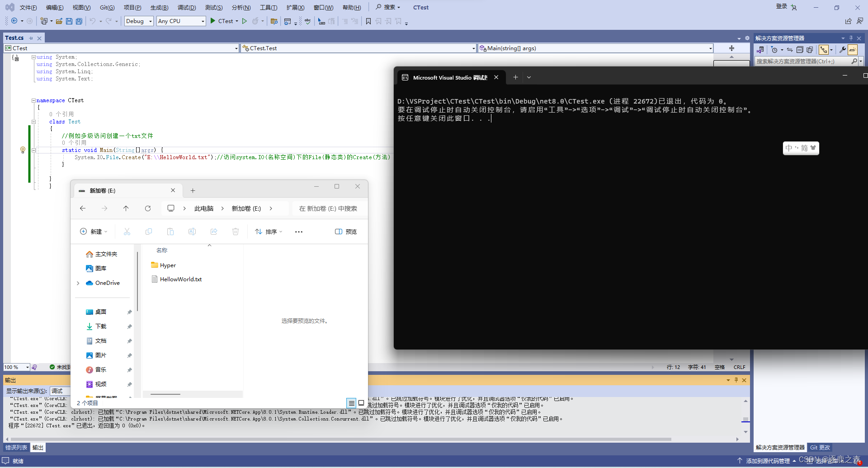Toggle the Preview pane button in File Explorer

[x=346, y=232]
